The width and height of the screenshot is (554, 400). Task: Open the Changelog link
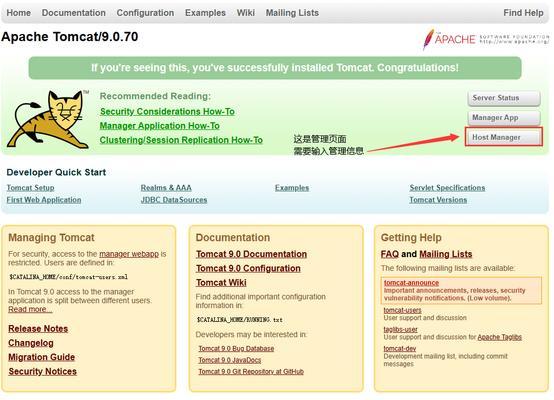31,343
